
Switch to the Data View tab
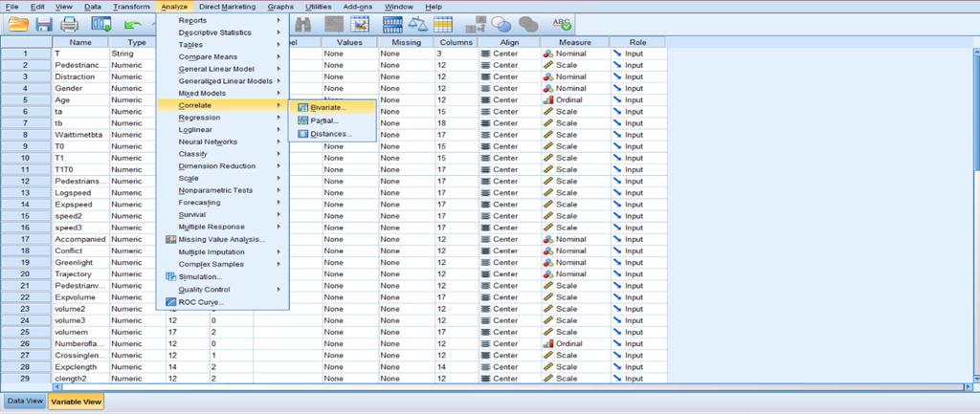(23, 402)
